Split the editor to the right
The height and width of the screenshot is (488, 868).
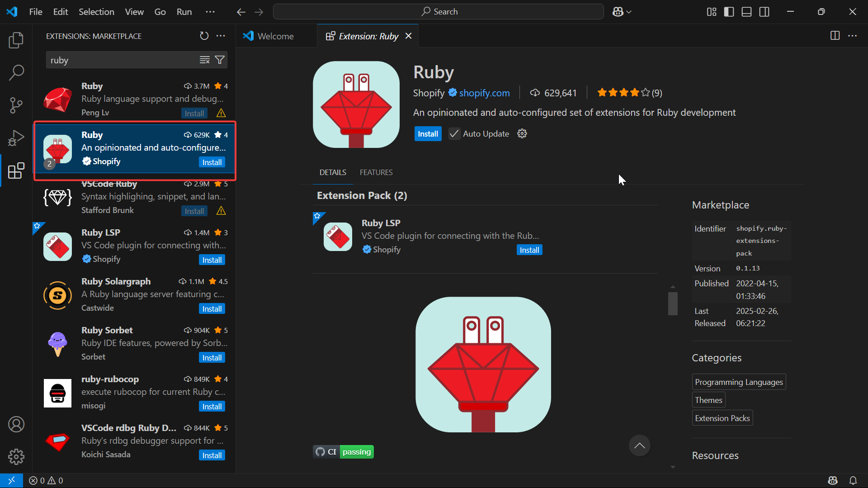coord(835,36)
